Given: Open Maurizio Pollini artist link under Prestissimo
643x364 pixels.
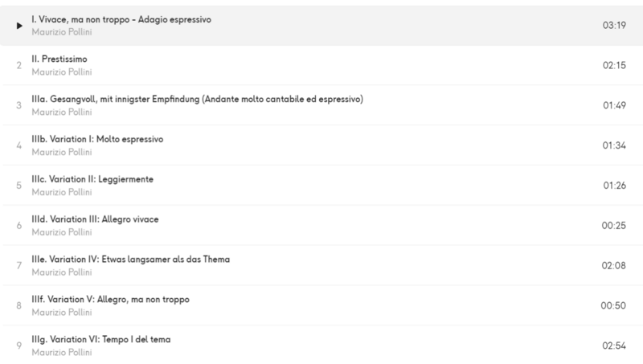Looking at the screenshot, I should [x=62, y=72].
